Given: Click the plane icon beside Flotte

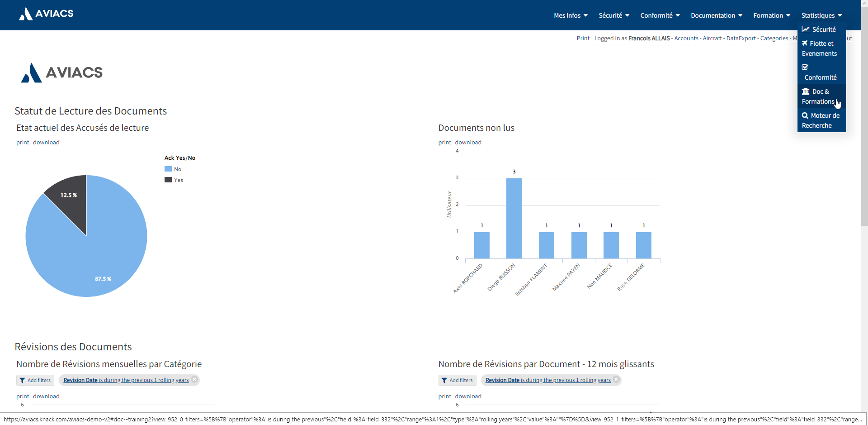Looking at the screenshot, I should pyautogui.click(x=805, y=43).
